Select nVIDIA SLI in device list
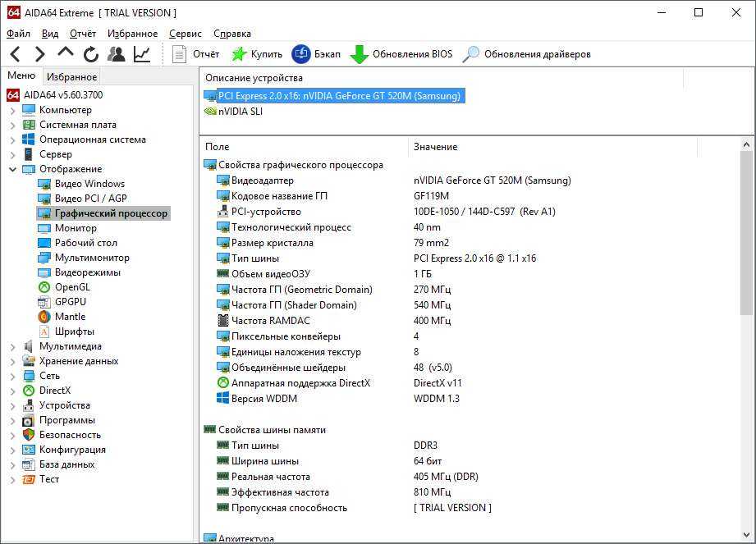The height and width of the screenshot is (544, 756). pos(240,112)
